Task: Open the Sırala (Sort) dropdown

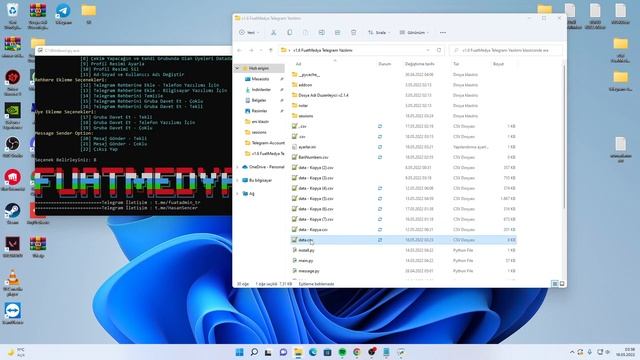Action: [x=379, y=33]
